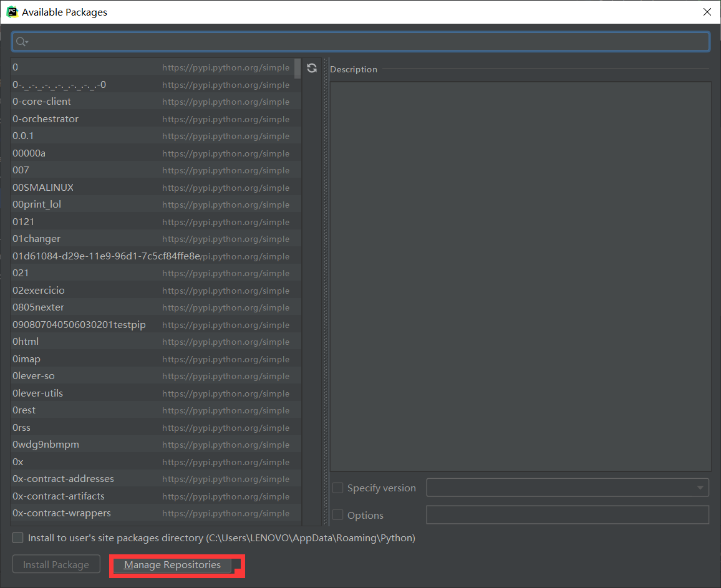The width and height of the screenshot is (721, 588).
Task: Click the search magnifier icon
Action: (x=22, y=42)
